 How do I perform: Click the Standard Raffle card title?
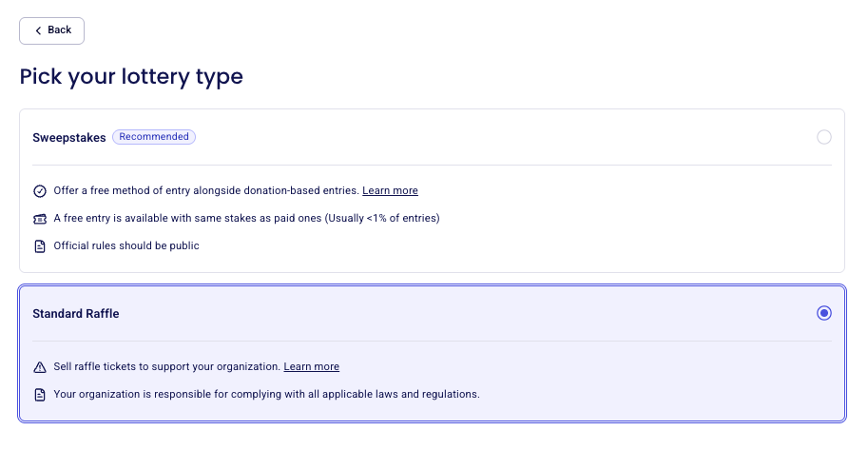(x=76, y=314)
